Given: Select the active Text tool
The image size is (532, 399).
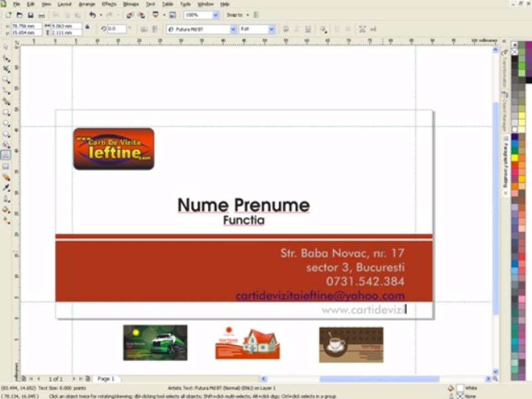Looking at the screenshot, I should (6, 155).
